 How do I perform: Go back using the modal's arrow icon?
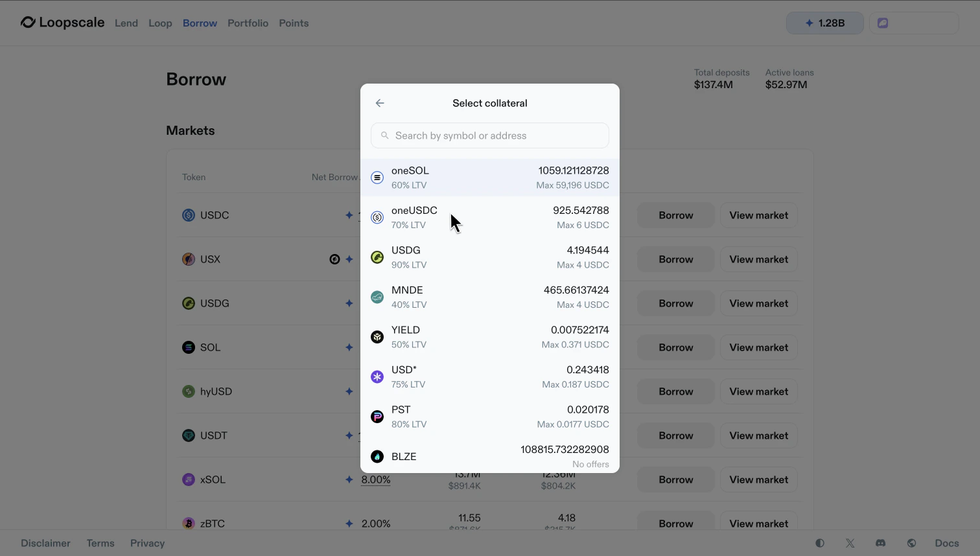point(380,103)
